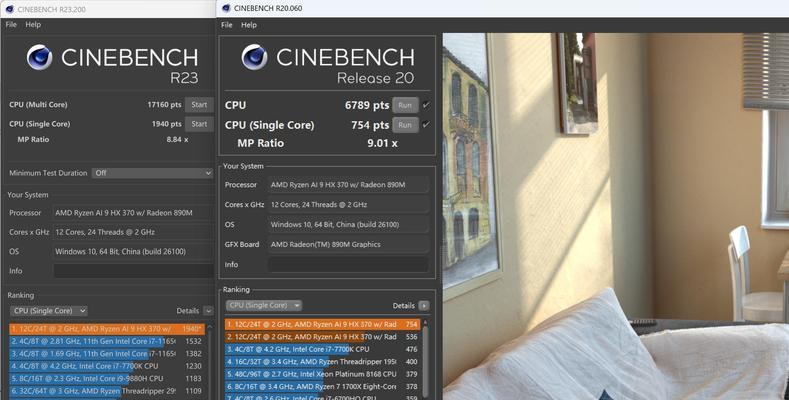Image resolution: width=789 pixels, height=400 pixels.
Task: Click the R23 Cores x GHz field value
Action: click(x=133, y=232)
